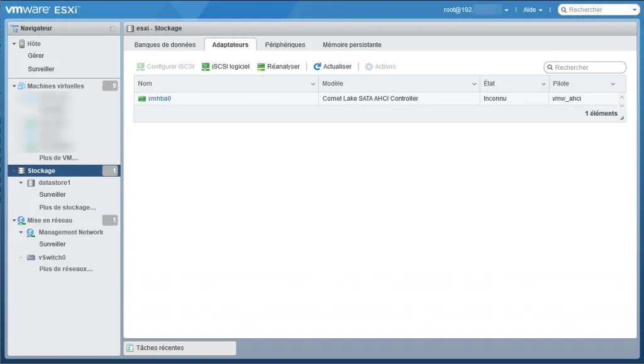
Task: Open the Tâches récentes panel
Action: pos(179,348)
